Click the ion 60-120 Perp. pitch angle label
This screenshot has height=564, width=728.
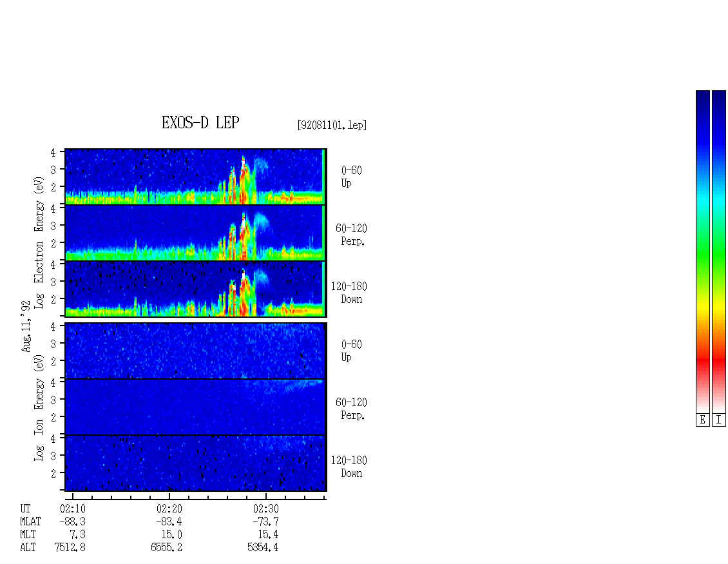(x=352, y=409)
